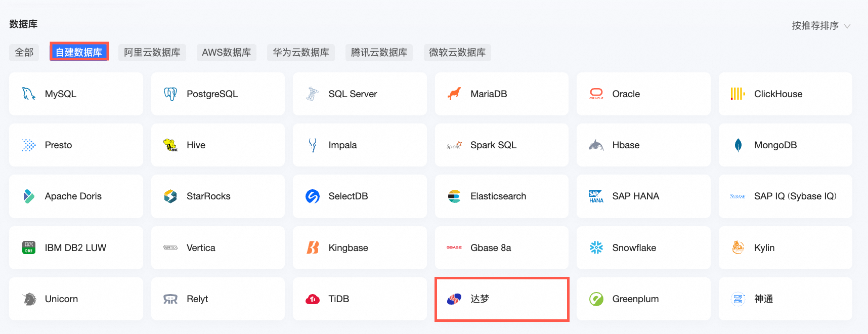Viewport: 868px width, 334px height.
Task: Pick the MongoDB text label
Action: point(775,145)
